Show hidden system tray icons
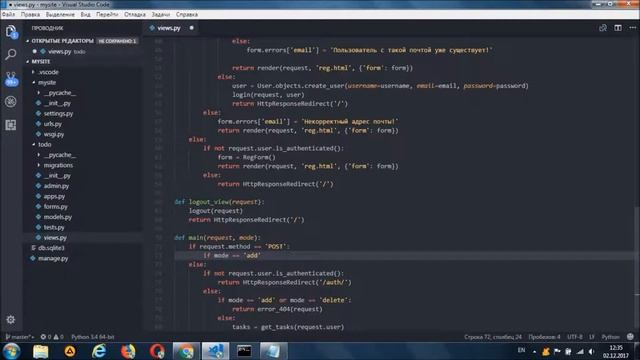640x360 pixels. [x=534, y=351]
